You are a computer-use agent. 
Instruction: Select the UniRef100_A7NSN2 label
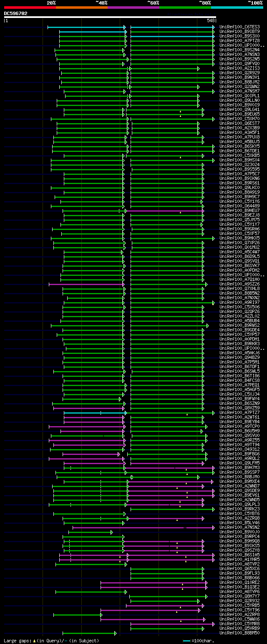[x=239, y=528]
